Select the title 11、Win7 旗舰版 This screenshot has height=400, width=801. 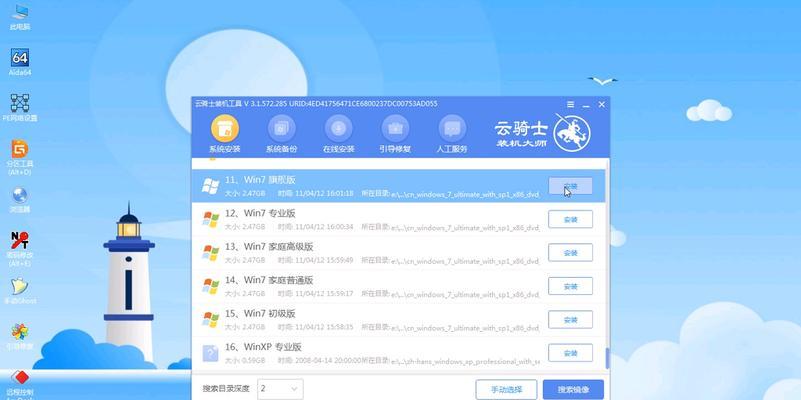coord(260,180)
